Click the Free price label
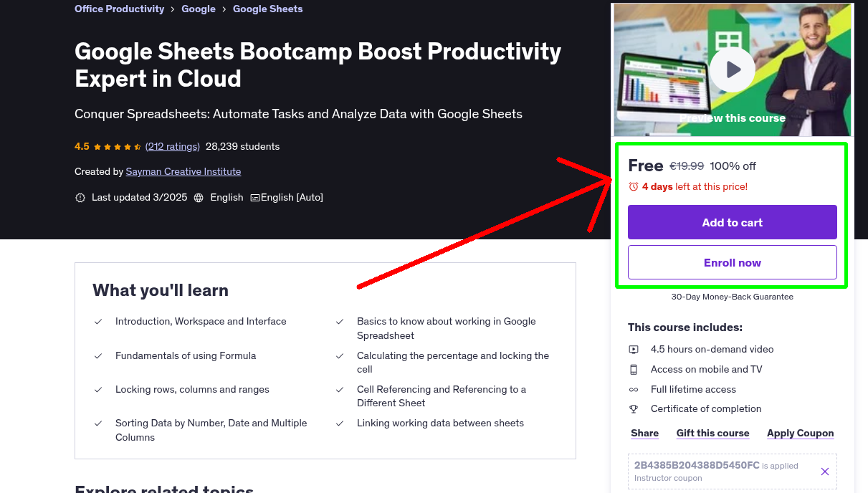Viewport: 868px width, 493px height. coord(646,166)
